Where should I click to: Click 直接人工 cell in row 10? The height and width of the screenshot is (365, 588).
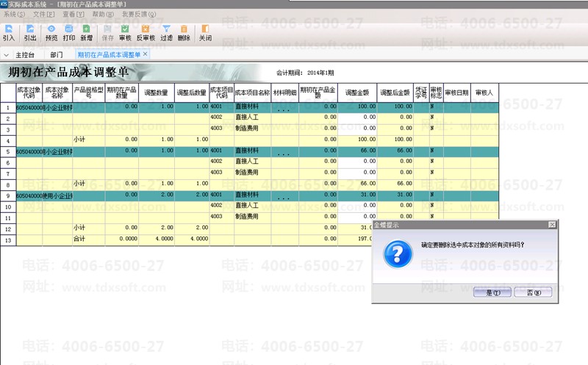[252, 206]
